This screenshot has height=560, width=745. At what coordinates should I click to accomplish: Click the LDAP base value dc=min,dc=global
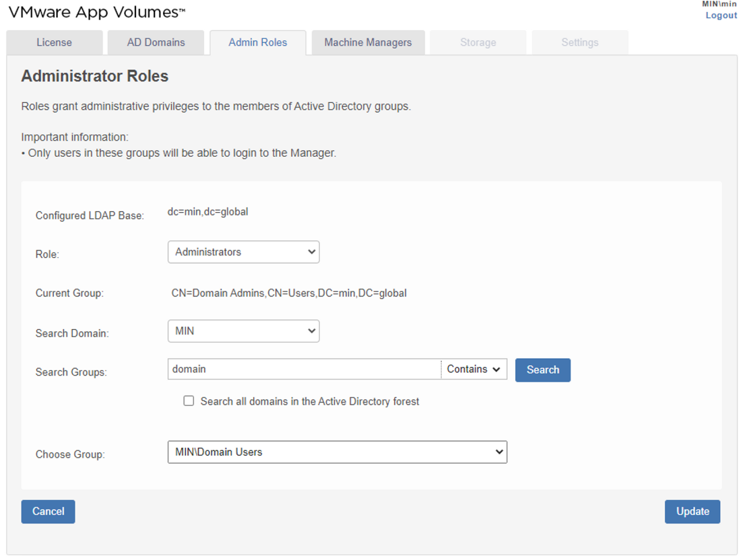pyautogui.click(x=207, y=211)
